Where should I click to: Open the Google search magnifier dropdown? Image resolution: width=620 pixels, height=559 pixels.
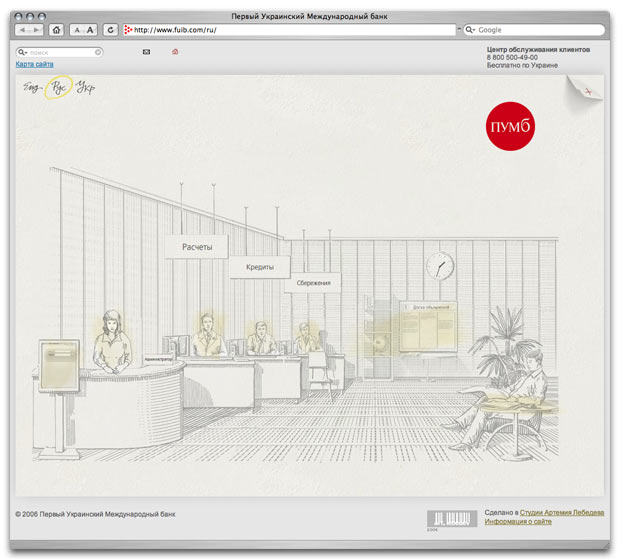point(470,30)
